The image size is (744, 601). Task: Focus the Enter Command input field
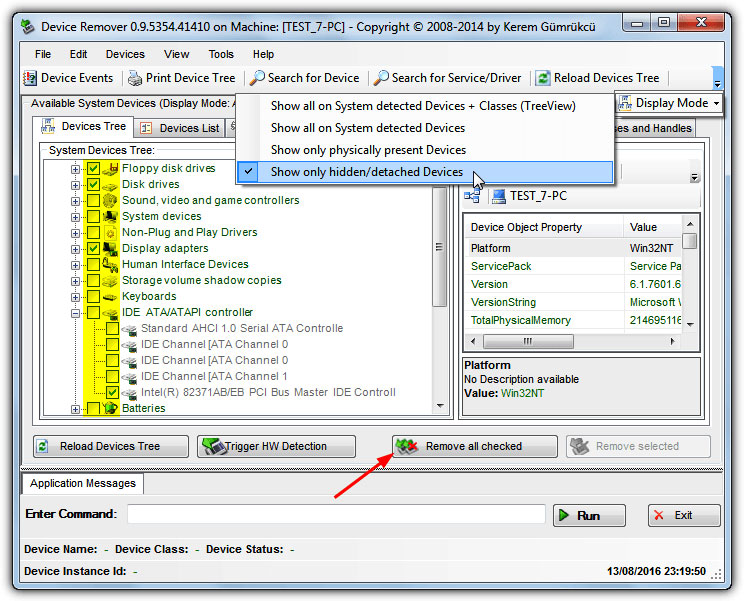pyautogui.click(x=336, y=515)
